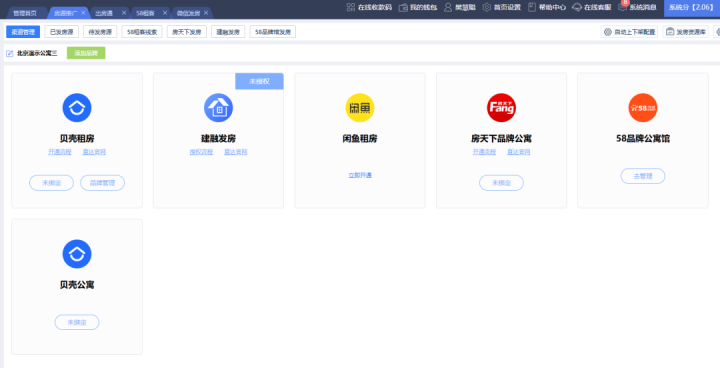Viewport: 720px width, 368px height.
Task: Open the 建融发房 sub-tab
Action: click(228, 32)
